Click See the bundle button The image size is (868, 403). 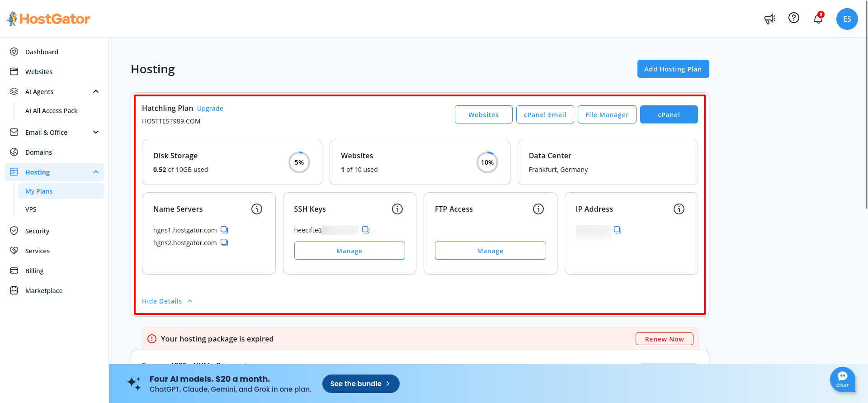point(361,384)
